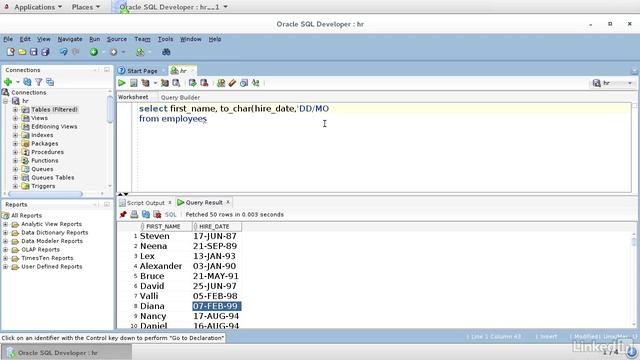
Task: Expand the Functions tree node
Action: point(15,161)
